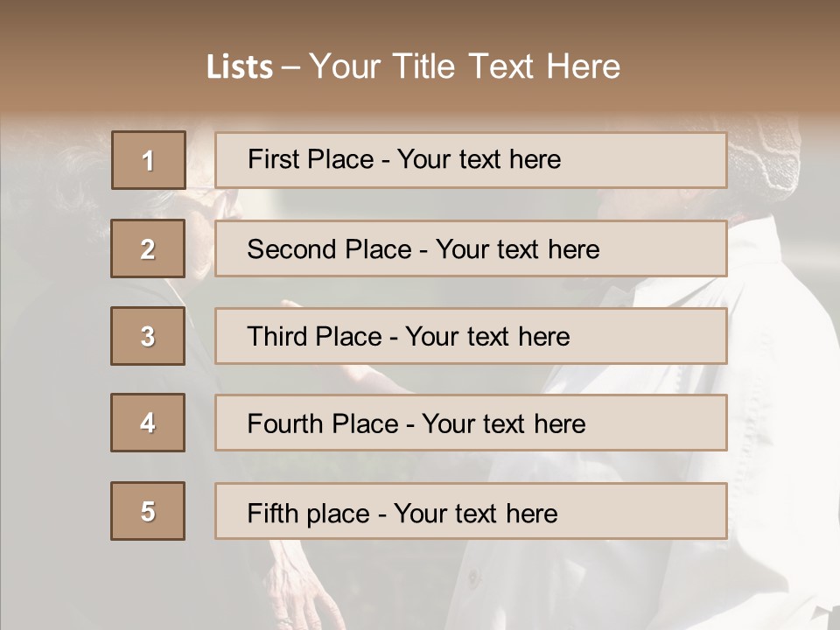Select the number 2 box
Screen dimensions: 840x630
pos(148,248)
